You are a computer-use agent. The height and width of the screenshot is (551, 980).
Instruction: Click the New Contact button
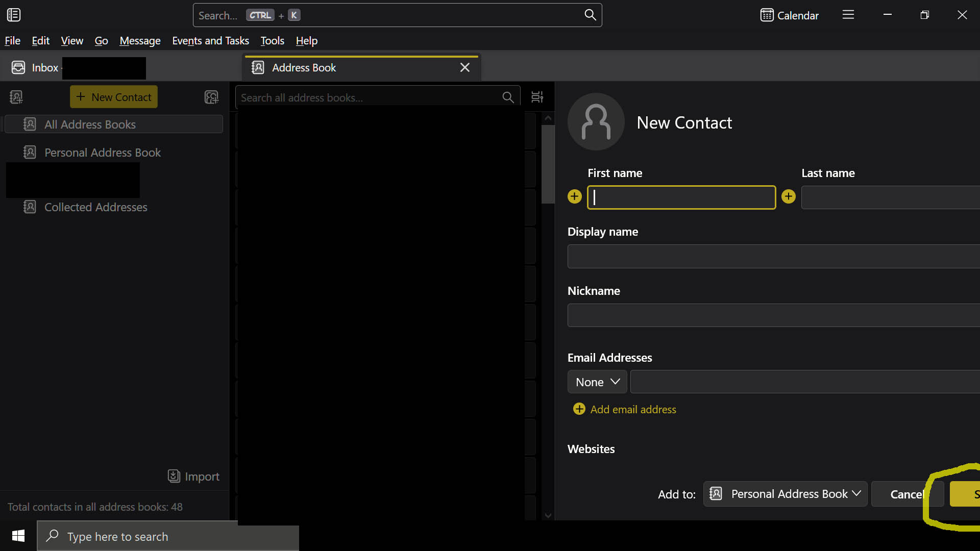tap(114, 97)
